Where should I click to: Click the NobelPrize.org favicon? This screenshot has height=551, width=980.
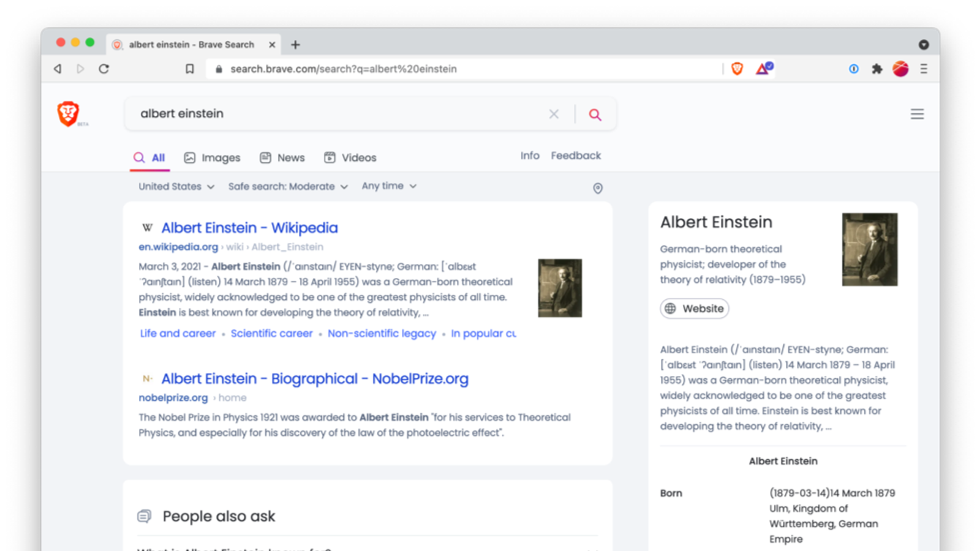pyautogui.click(x=147, y=378)
